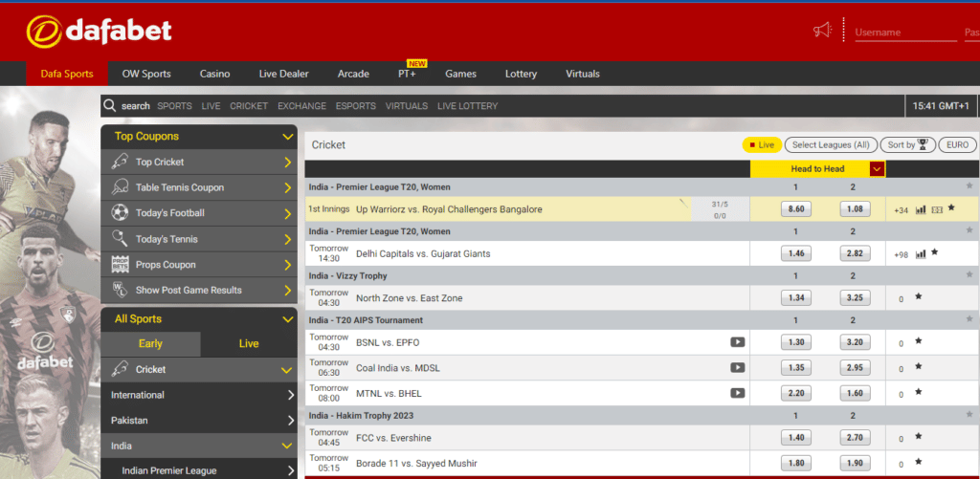Viewport: 980px width, 479px height.
Task: Open the EURO odds format dropdown
Action: point(957,145)
